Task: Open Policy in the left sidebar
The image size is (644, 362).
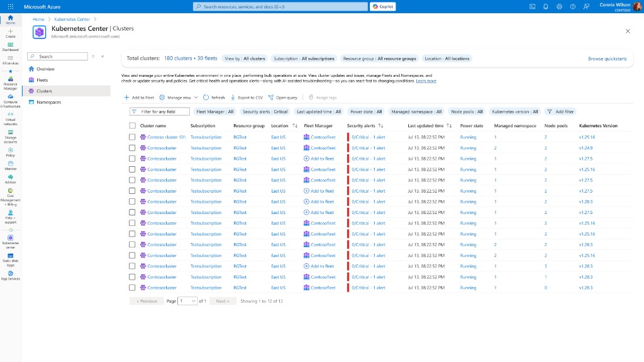Action: (11, 152)
